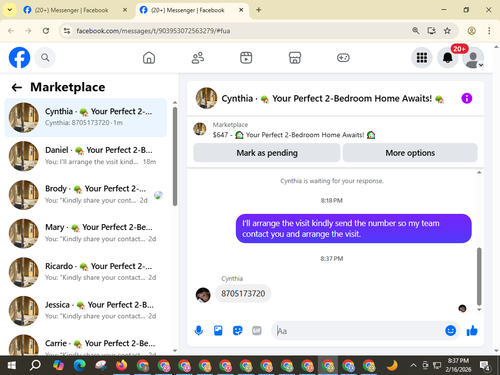This screenshot has width=500, height=375.
Task: Open Windows taskbar search
Action: point(35,366)
